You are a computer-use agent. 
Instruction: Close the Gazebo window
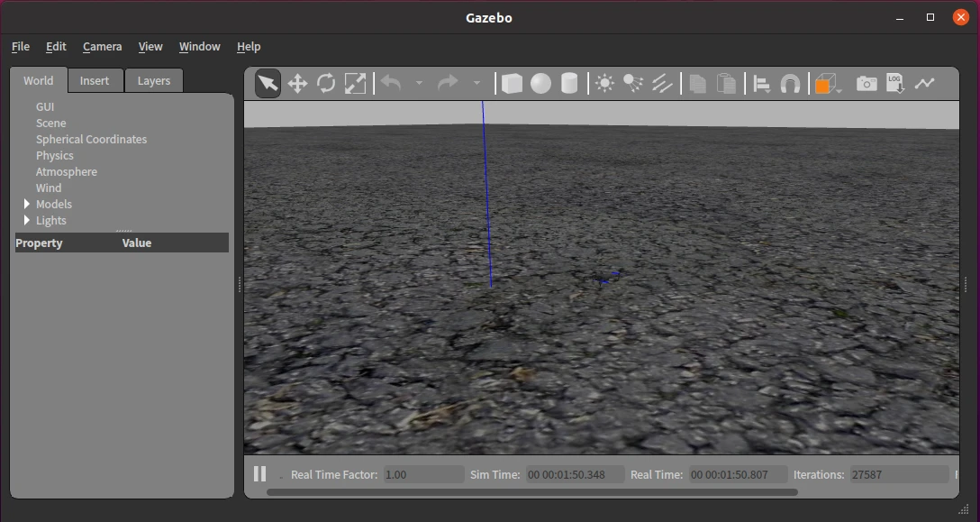(x=960, y=17)
